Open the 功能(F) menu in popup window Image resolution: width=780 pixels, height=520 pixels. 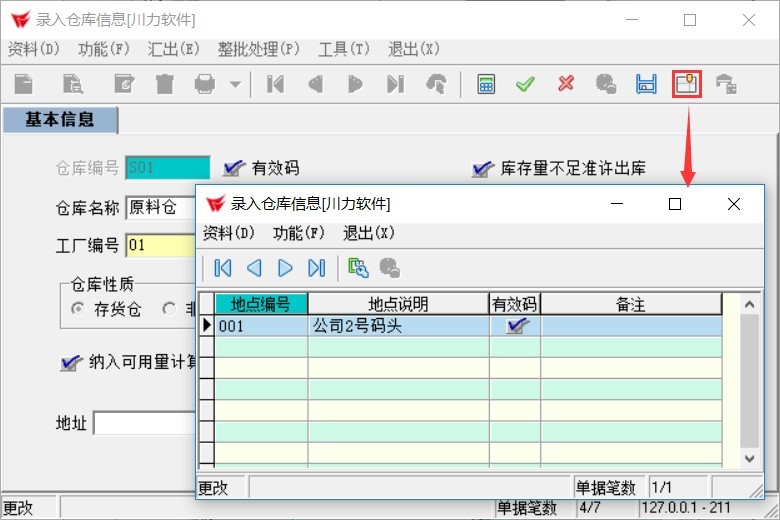tap(298, 233)
